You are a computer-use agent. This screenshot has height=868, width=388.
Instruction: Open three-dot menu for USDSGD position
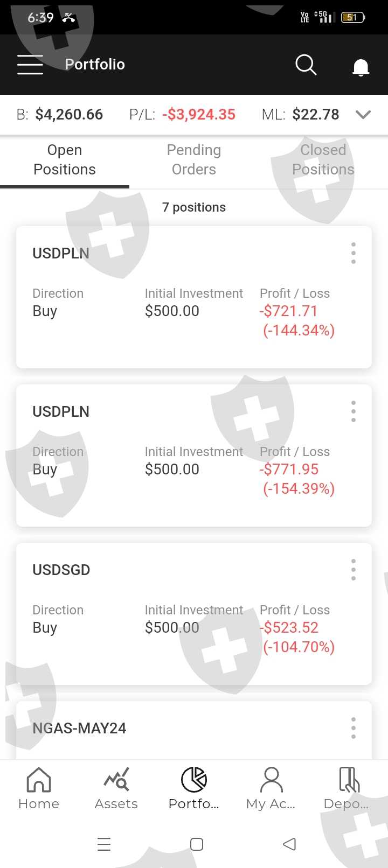(x=354, y=570)
